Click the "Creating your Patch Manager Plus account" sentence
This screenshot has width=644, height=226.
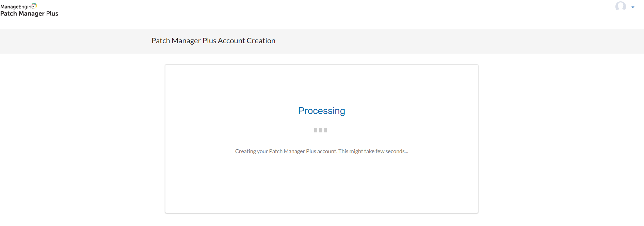click(286, 151)
